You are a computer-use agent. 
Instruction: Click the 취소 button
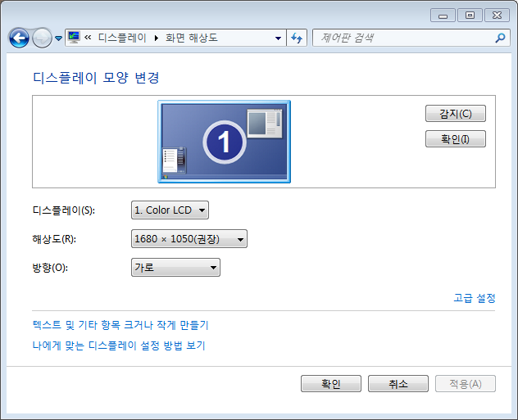(x=398, y=384)
